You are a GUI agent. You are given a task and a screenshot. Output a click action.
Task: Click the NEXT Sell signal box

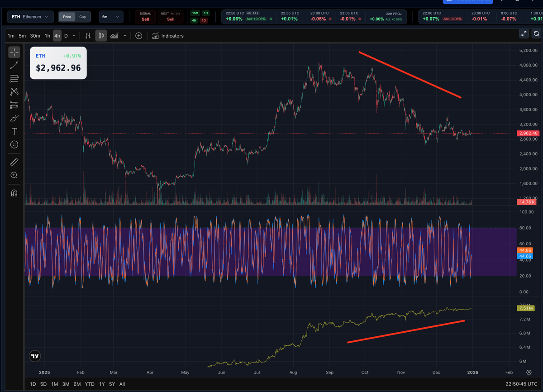(x=171, y=17)
